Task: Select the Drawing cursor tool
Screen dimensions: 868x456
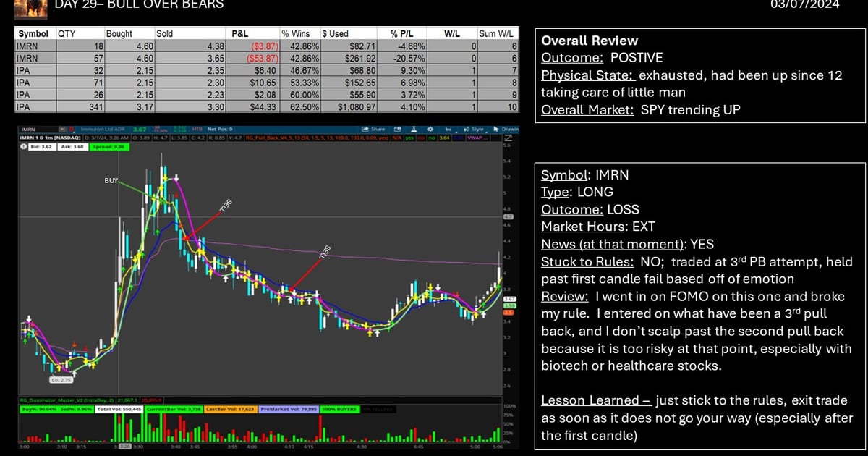Action: click(x=496, y=128)
